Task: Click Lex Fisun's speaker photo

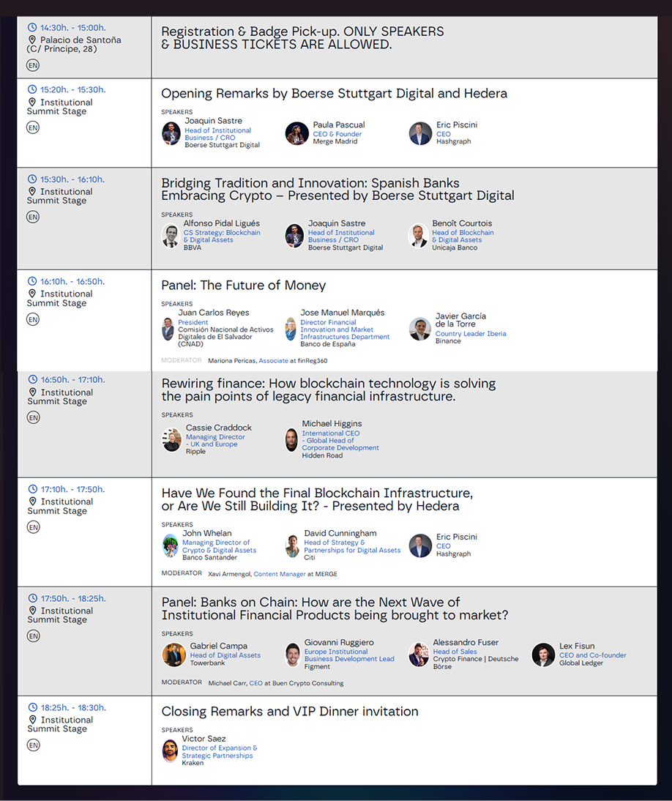Action: (543, 655)
